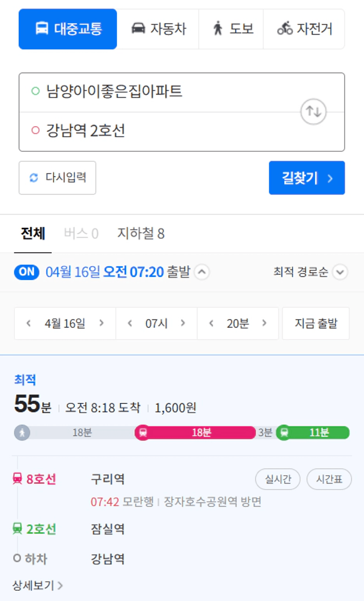Open the 최적 경로순 sort dropdown
Screen dimensions: 364x601
pyautogui.click(x=310, y=272)
